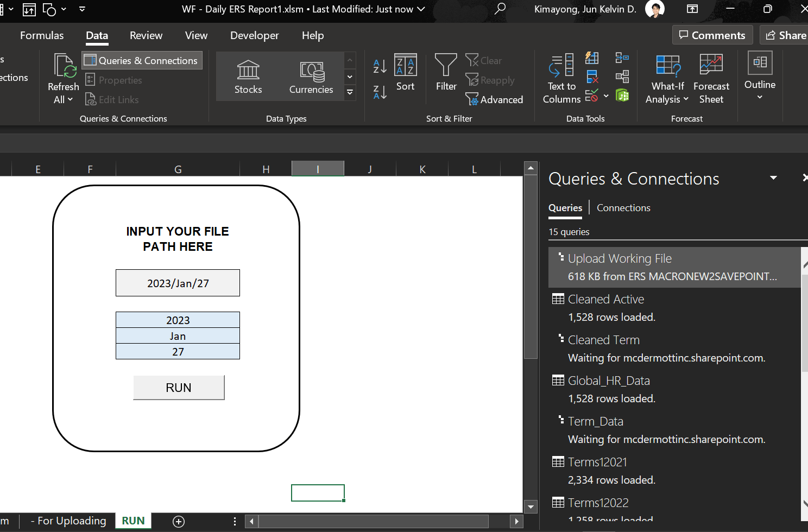Open the file name dropdown arrow in the title bar
808x532 pixels.
click(421, 9)
